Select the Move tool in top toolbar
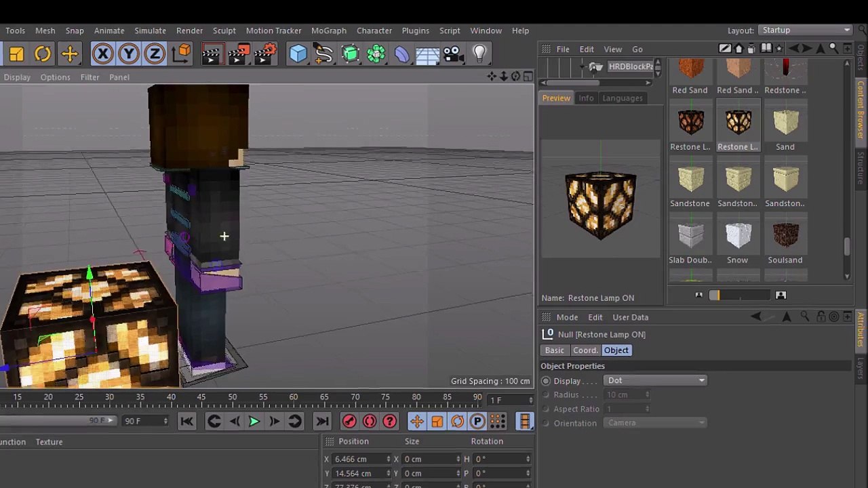Image resolution: width=868 pixels, height=488 pixels. click(x=69, y=54)
